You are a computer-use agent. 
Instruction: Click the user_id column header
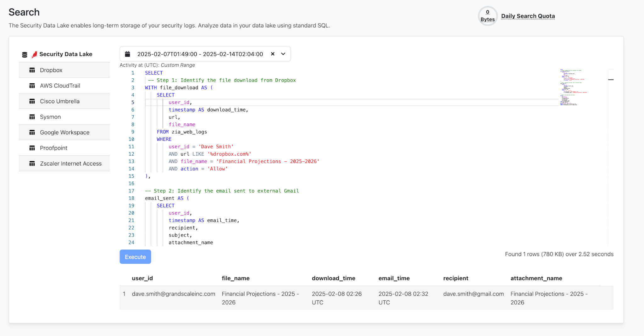pos(142,278)
